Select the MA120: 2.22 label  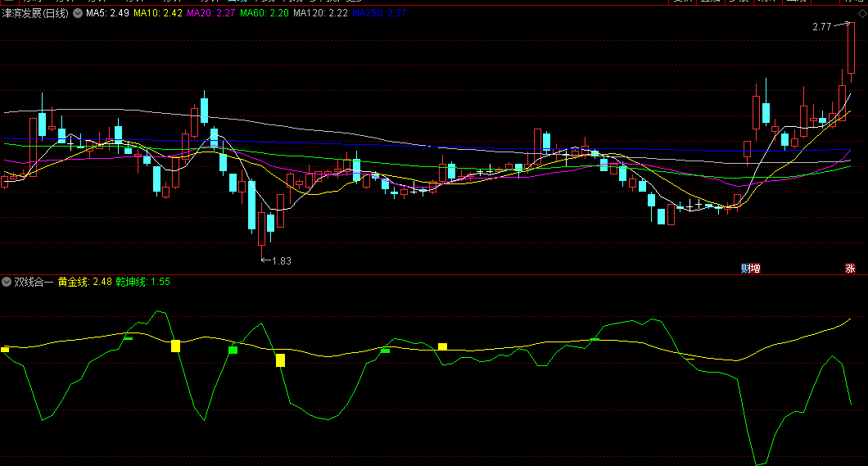[x=320, y=13]
